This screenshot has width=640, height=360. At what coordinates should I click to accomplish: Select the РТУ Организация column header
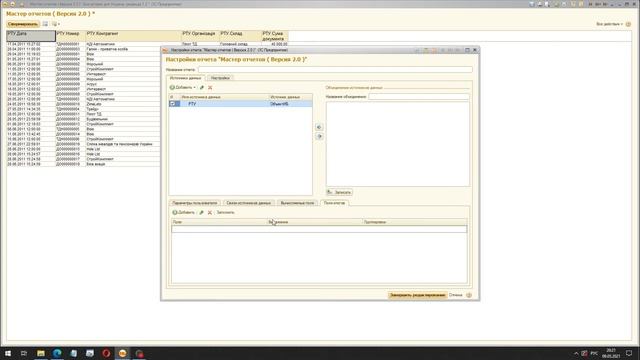pos(200,36)
